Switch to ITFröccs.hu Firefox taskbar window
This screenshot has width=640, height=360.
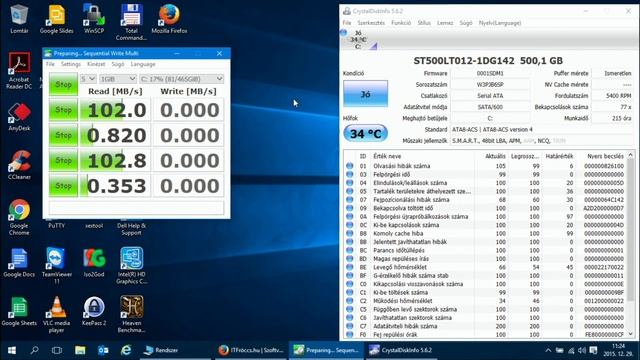pos(251,350)
